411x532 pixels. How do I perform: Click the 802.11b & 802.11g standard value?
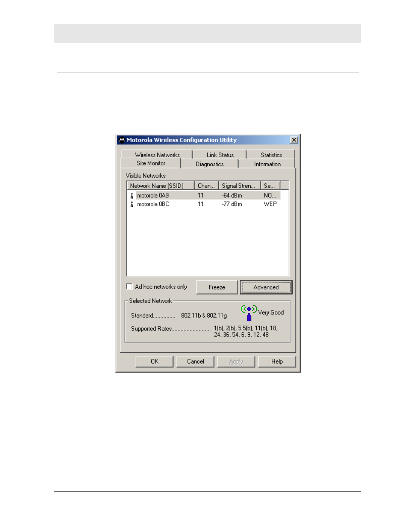pos(204,316)
